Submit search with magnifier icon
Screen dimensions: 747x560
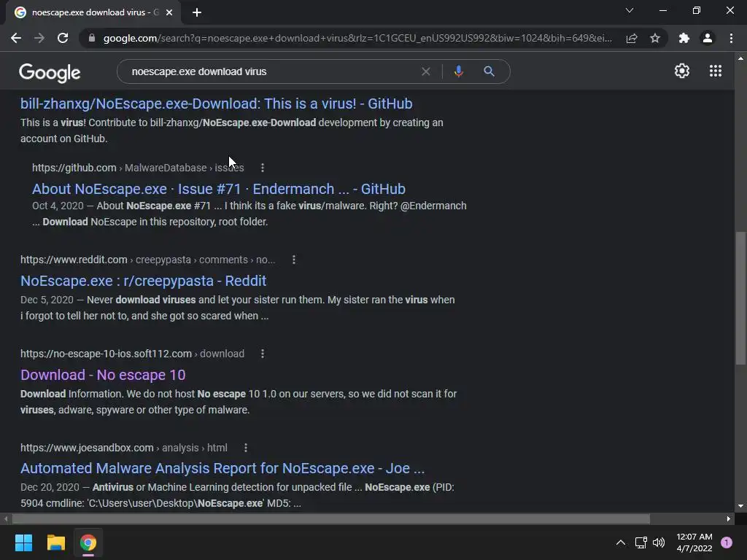pos(489,71)
